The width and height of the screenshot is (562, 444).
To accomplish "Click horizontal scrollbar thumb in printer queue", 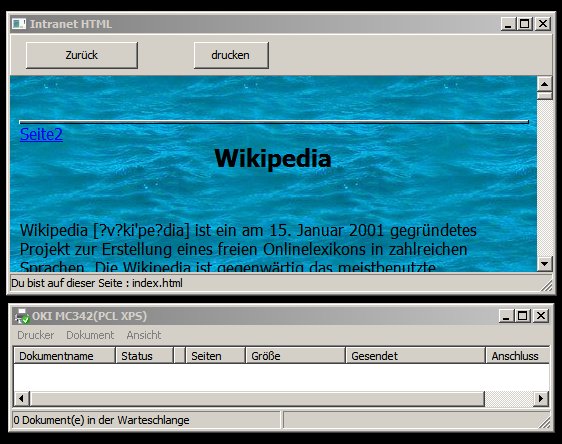I will 257,398.
